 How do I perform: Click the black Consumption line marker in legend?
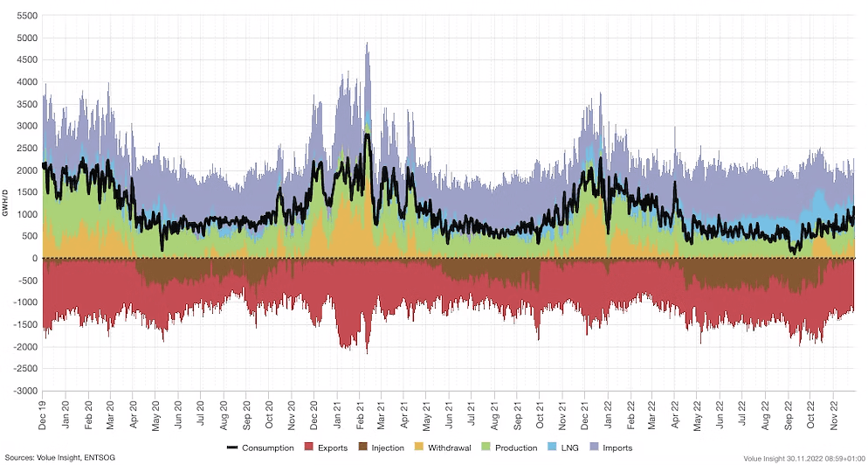click(232, 448)
